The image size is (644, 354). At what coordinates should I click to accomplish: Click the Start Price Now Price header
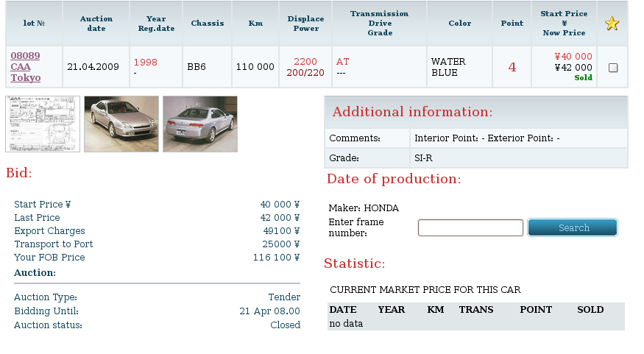(564, 24)
